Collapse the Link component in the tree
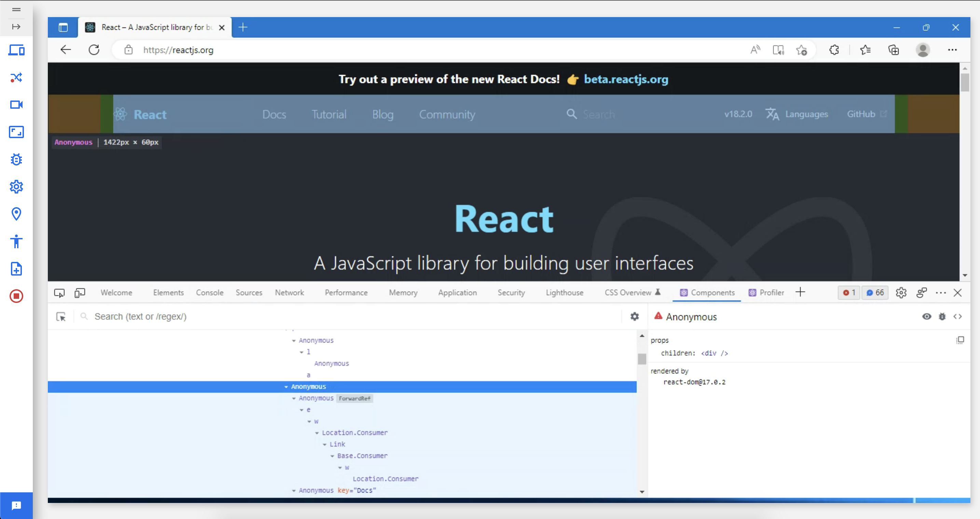The width and height of the screenshot is (980, 519). click(x=325, y=444)
